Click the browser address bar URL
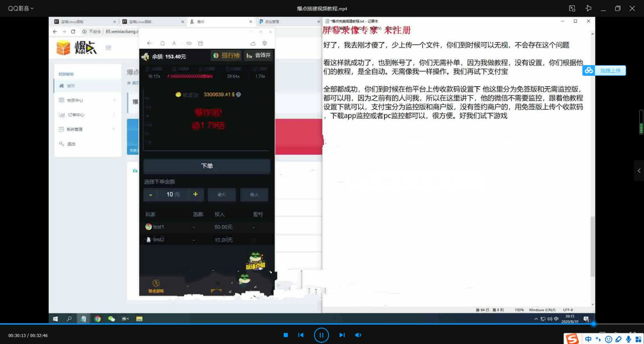The width and height of the screenshot is (644, 344). pos(121,31)
